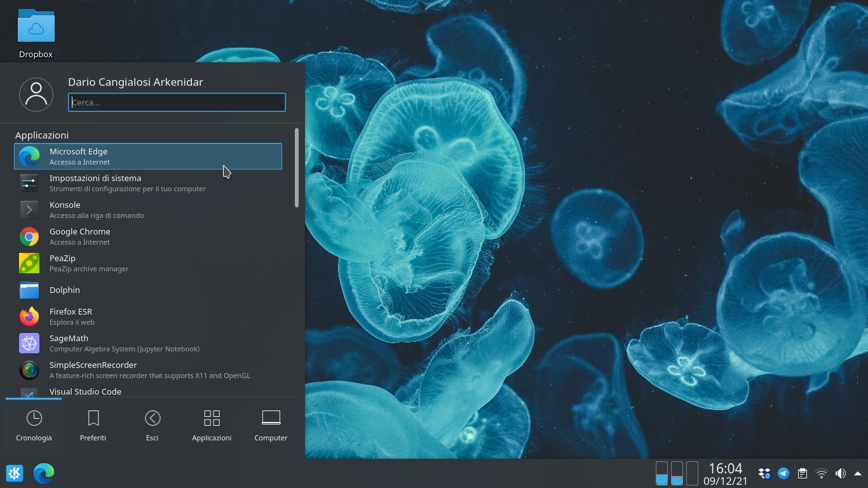Open the KDE application launcher button
The width and height of the screenshot is (868, 488).
click(x=15, y=473)
